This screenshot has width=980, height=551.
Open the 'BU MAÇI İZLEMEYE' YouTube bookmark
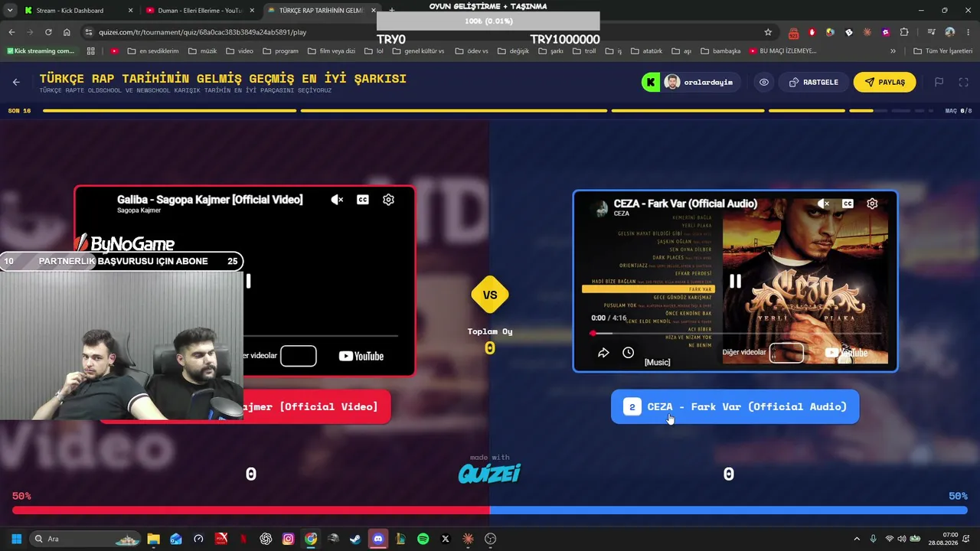[782, 51]
